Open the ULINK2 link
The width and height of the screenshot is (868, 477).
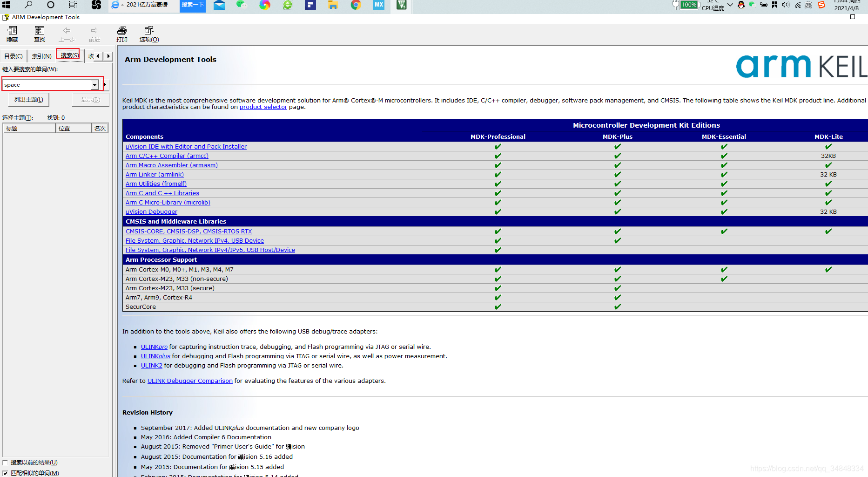(x=152, y=365)
